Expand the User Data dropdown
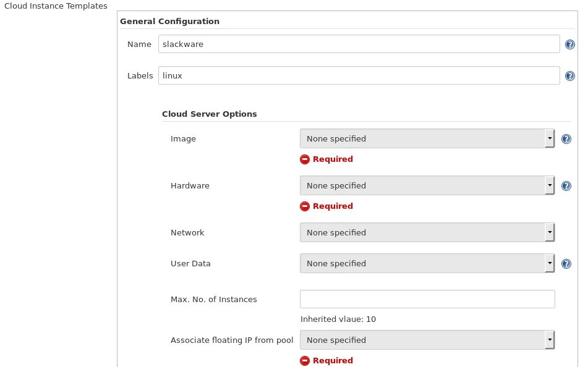This screenshot has width=588, height=367. click(x=427, y=264)
